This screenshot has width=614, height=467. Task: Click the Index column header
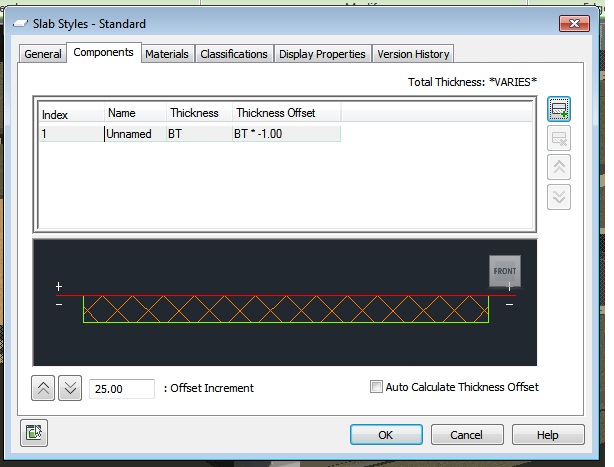click(x=72, y=114)
